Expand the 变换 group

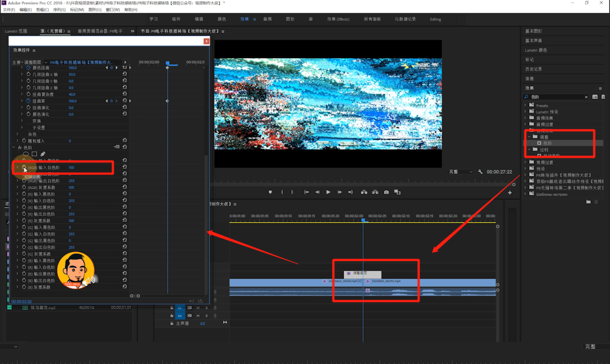pyautogui.click(x=22, y=121)
